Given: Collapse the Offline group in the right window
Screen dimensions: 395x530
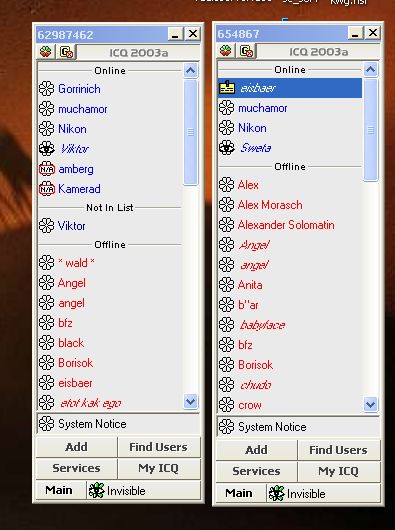Looking at the screenshot, I should (290, 167).
